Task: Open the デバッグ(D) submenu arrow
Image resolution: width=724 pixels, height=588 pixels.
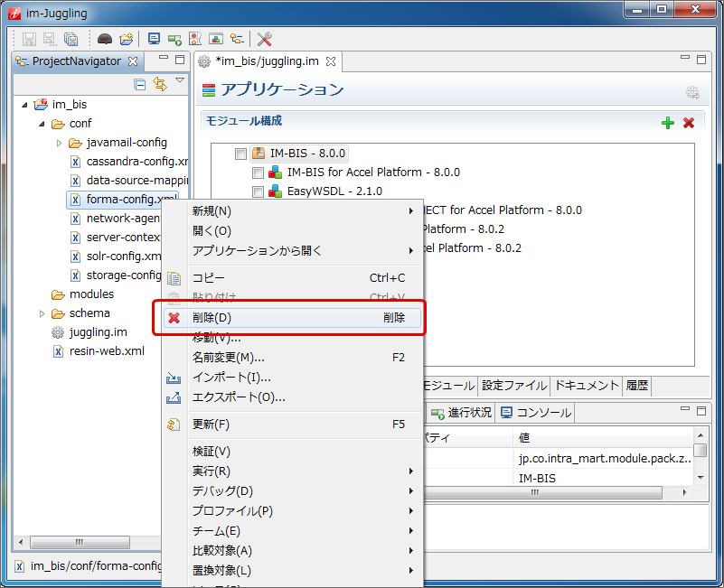Action: (411, 491)
